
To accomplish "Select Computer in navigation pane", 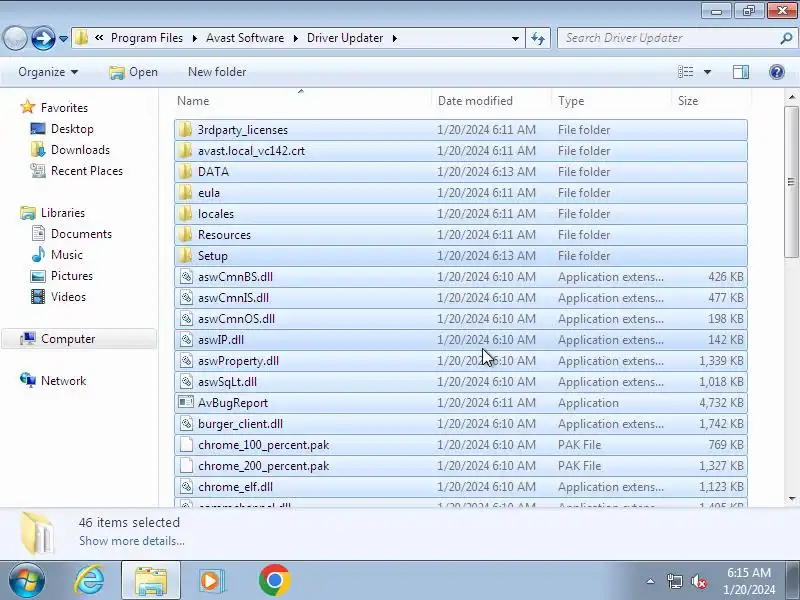I will coord(68,339).
